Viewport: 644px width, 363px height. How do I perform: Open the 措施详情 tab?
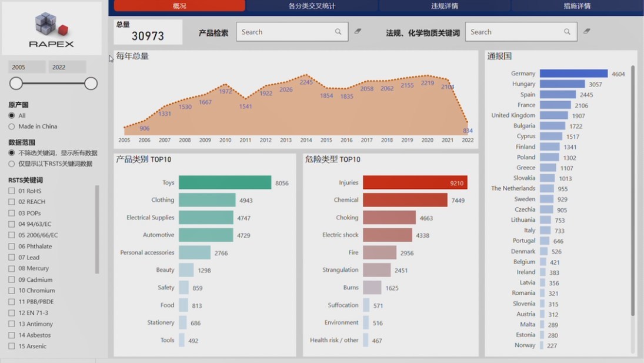[577, 6]
